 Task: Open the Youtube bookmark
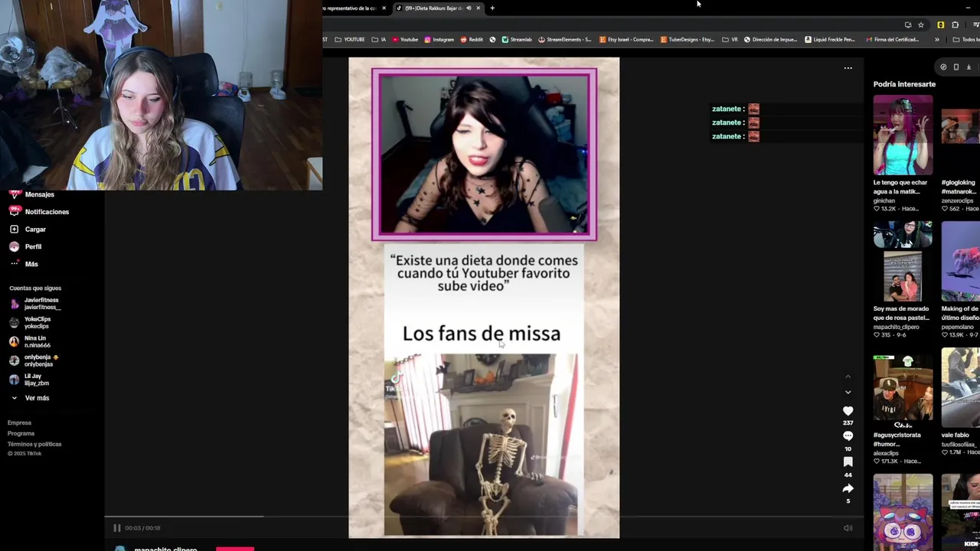tap(405, 39)
